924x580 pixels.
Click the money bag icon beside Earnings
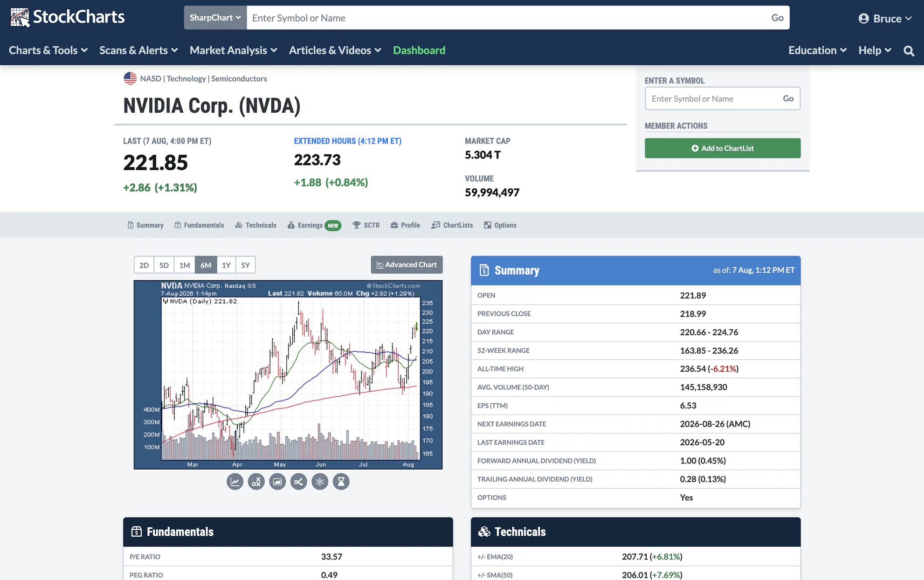[291, 225]
